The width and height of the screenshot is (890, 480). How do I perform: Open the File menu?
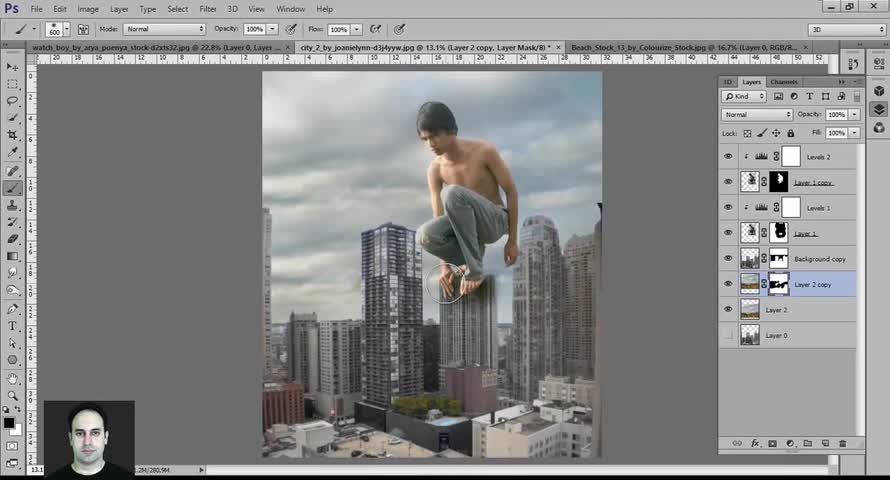tap(36, 9)
